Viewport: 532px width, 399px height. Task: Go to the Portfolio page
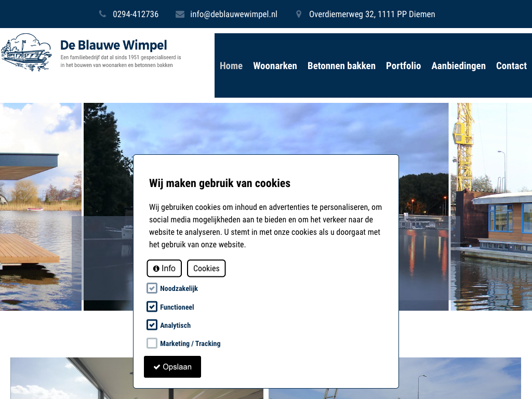point(403,65)
